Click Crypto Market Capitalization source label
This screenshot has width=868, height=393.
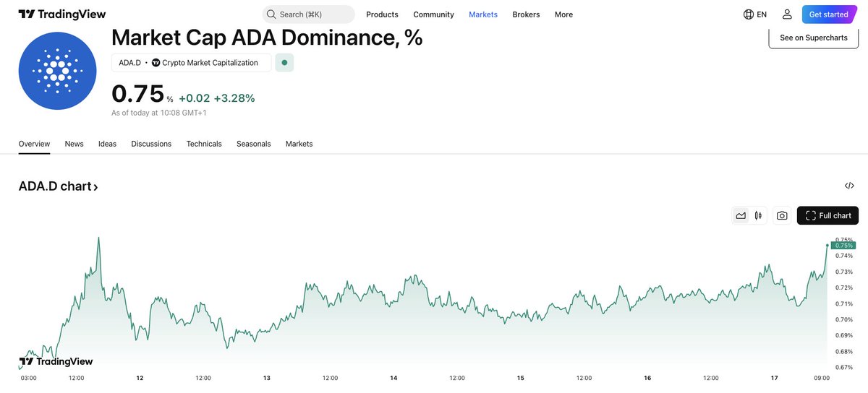pyautogui.click(x=205, y=63)
